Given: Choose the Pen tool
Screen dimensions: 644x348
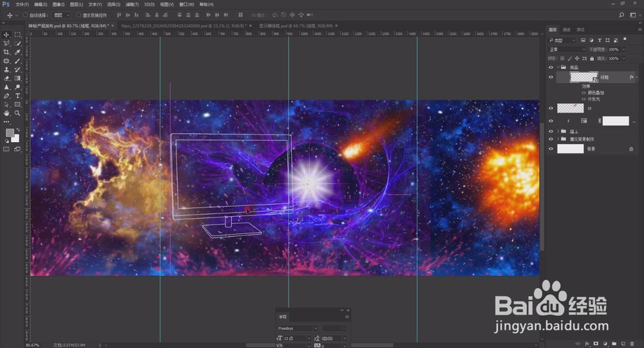Looking at the screenshot, I should [x=6, y=96].
